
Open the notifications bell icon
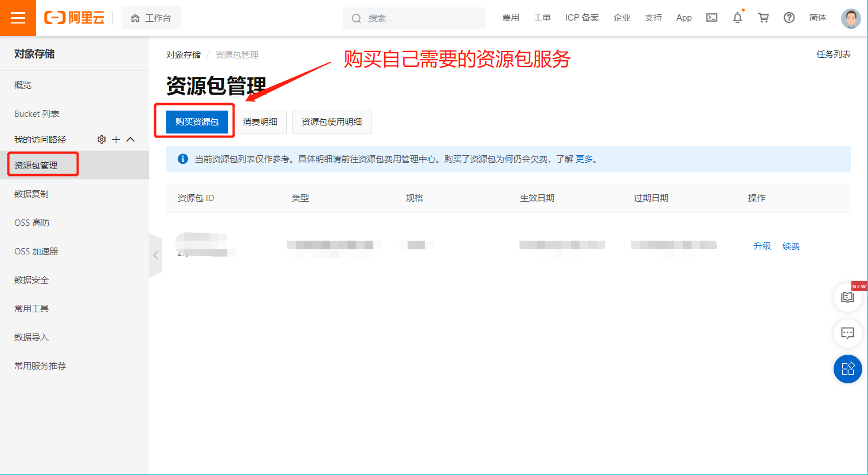pyautogui.click(x=737, y=18)
